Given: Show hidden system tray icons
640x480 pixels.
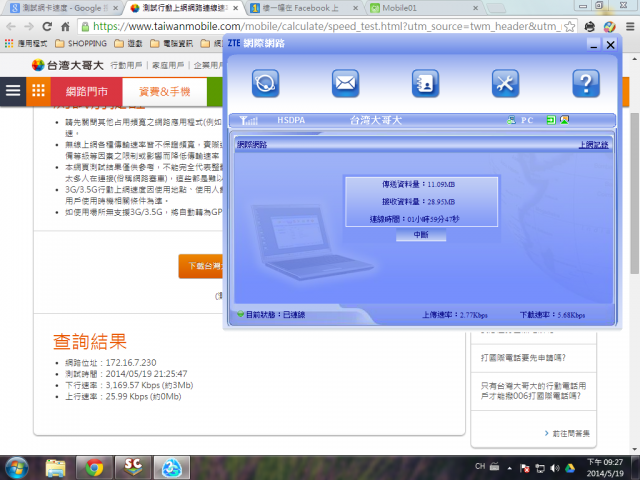Looking at the screenshot, I should pos(509,468).
